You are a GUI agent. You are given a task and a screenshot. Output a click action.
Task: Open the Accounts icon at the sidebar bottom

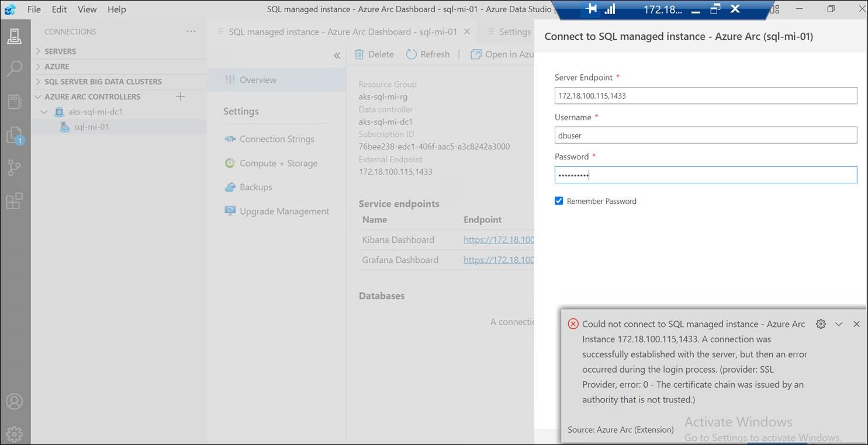tap(15, 401)
